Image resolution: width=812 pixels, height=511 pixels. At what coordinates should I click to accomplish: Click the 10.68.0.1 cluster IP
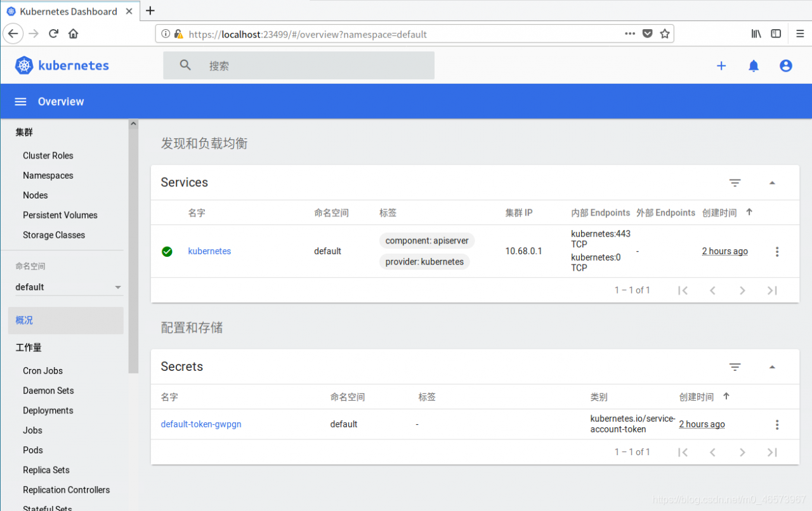click(524, 252)
